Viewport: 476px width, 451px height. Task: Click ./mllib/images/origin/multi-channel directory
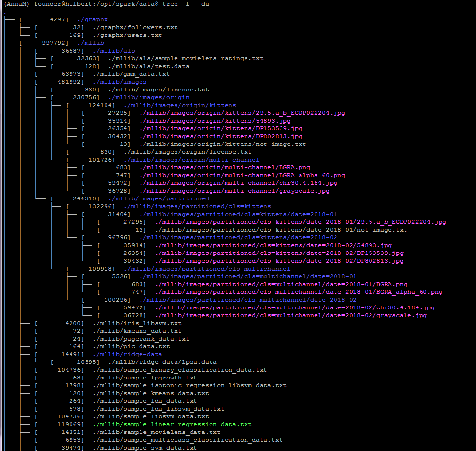192,160
